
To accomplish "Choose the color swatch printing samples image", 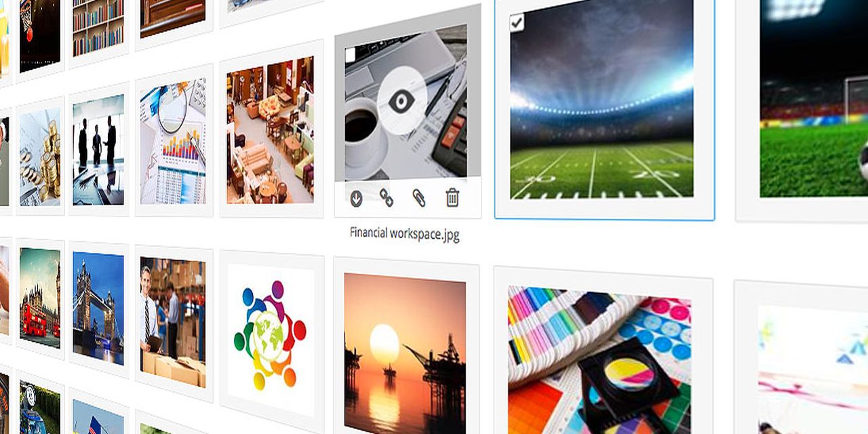I will coord(600,359).
